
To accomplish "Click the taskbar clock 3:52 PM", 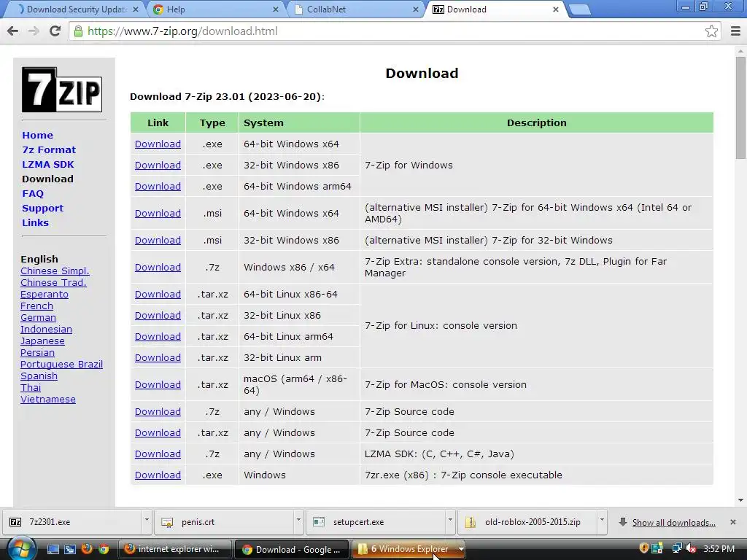I will point(719,548).
